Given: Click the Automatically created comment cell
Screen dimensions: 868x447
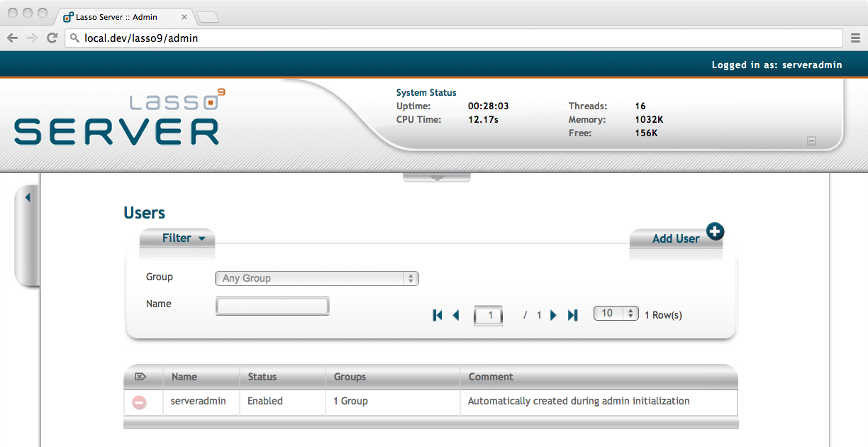Looking at the screenshot, I should 579,402.
